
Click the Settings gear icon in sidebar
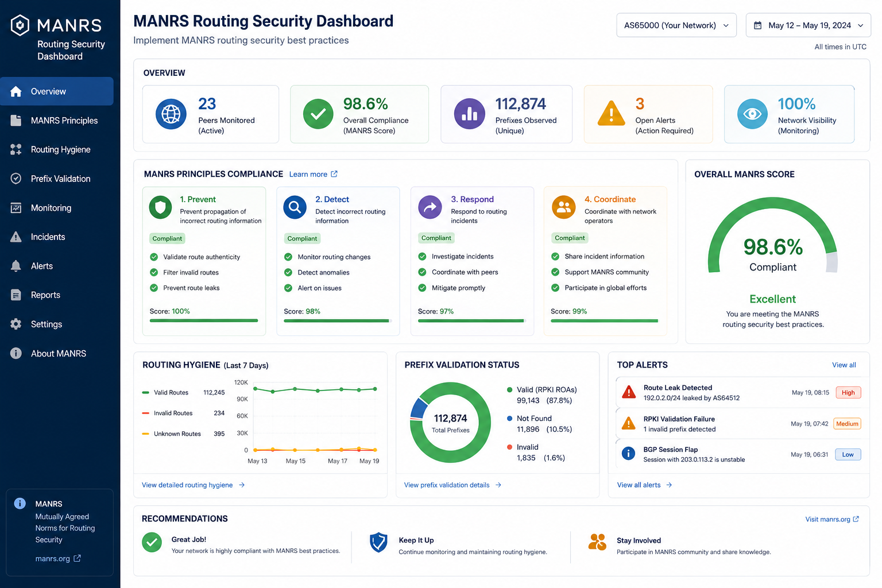(x=16, y=324)
